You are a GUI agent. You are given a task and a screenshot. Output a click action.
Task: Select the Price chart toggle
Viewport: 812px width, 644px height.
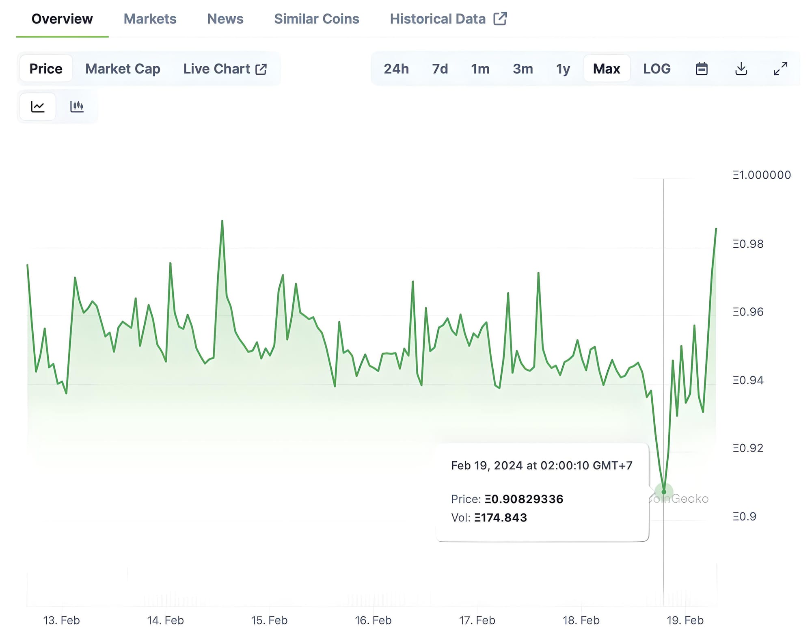46,69
